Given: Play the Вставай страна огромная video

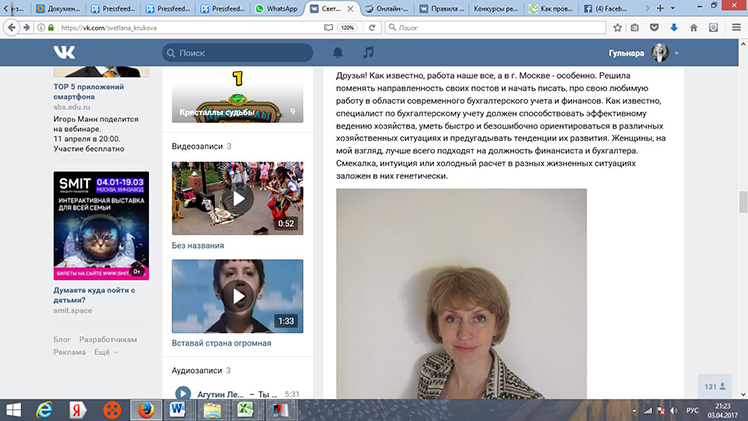Looking at the screenshot, I should point(238,296).
